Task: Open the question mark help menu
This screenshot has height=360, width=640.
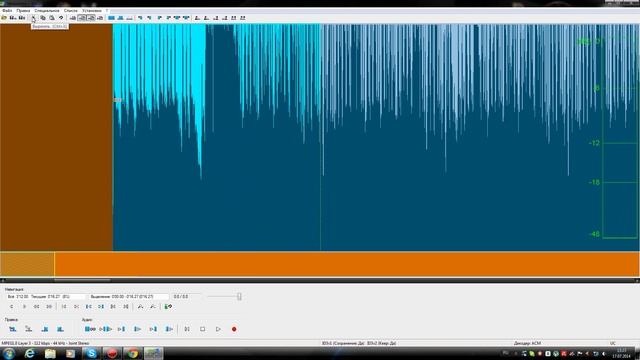Action: (x=107, y=11)
